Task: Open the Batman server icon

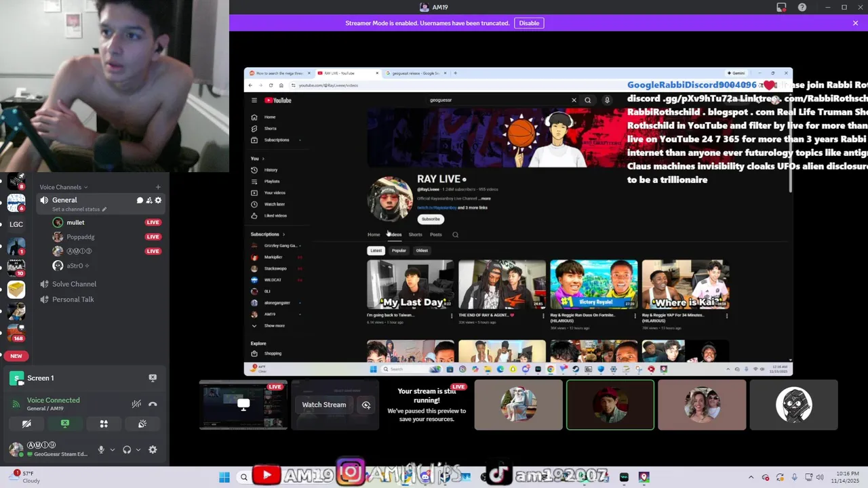Action: click(16, 245)
